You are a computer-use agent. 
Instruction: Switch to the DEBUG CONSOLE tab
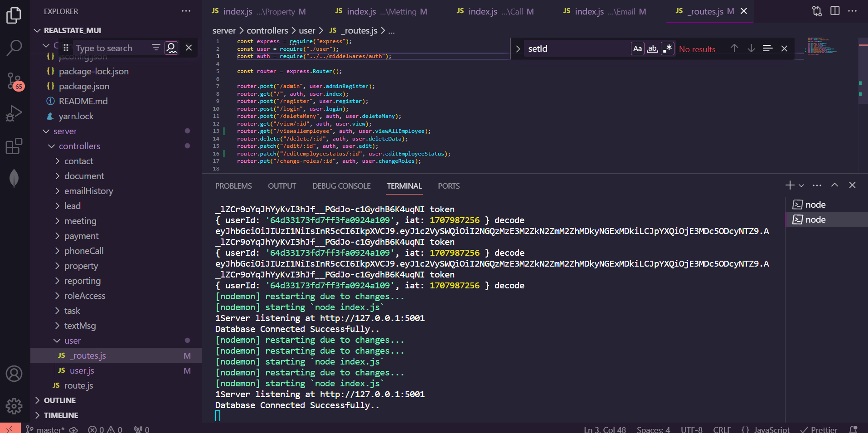coord(341,186)
